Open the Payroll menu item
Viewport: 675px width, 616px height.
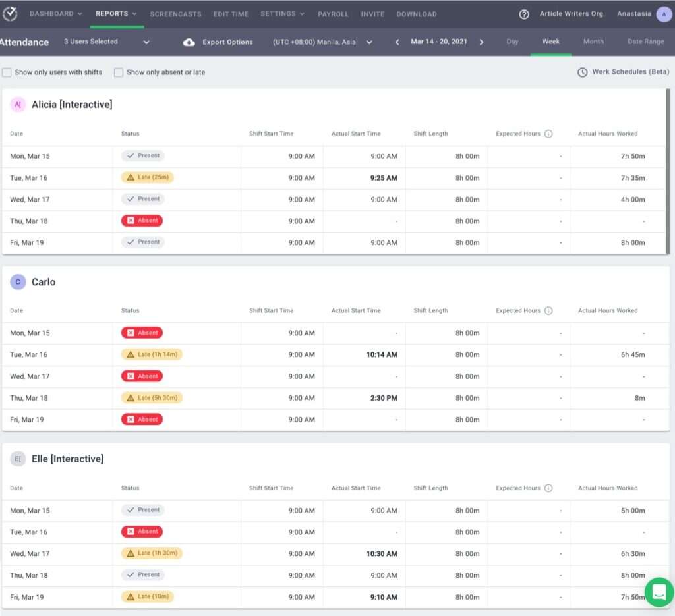(333, 14)
